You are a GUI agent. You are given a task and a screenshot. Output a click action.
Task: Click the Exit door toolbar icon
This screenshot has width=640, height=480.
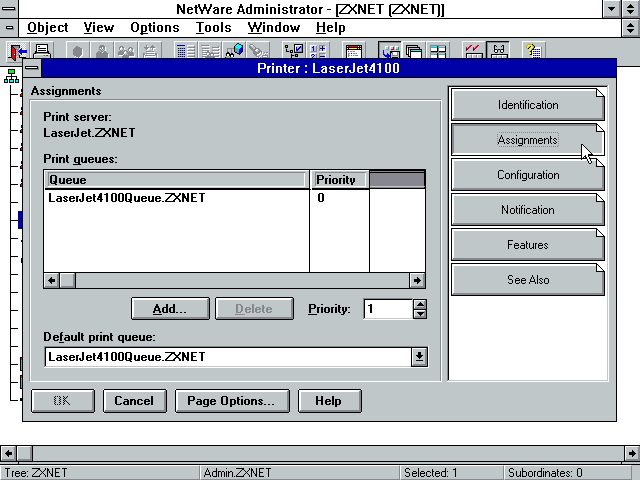(18, 51)
